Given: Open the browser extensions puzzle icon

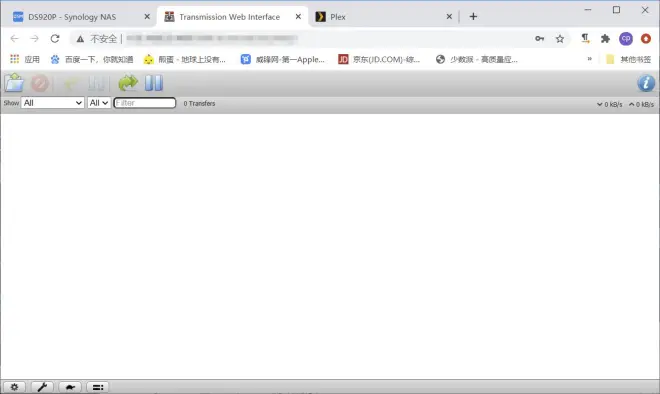Looking at the screenshot, I should pos(605,39).
